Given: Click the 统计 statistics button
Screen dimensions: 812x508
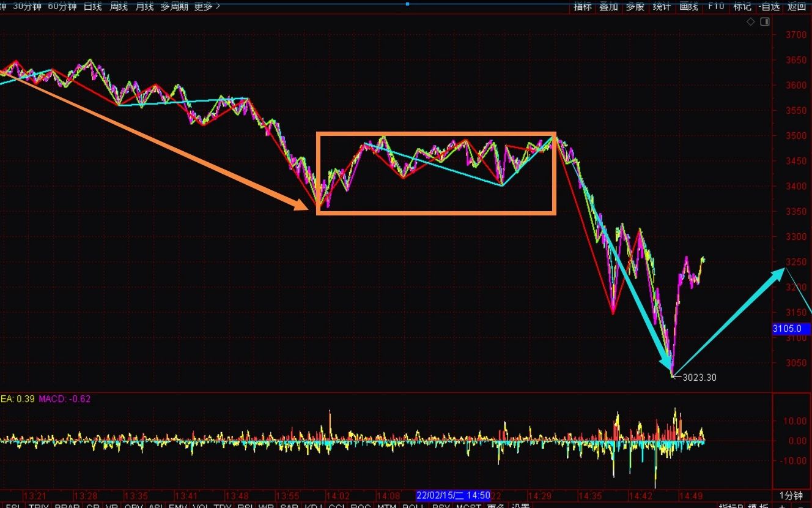Looking at the screenshot, I should coord(662,6).
